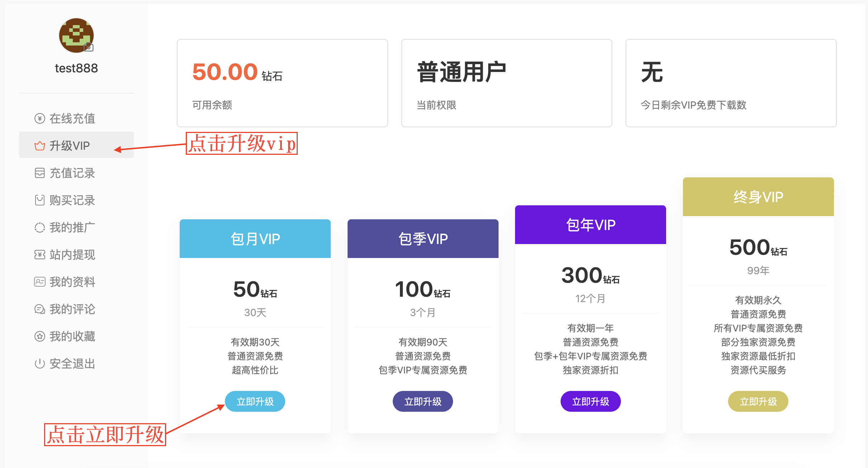Image resolution: width=868 pixels, height=468 pixels.
Task: Open the 在线充值 menu item
Action: (x=72, y=119)
